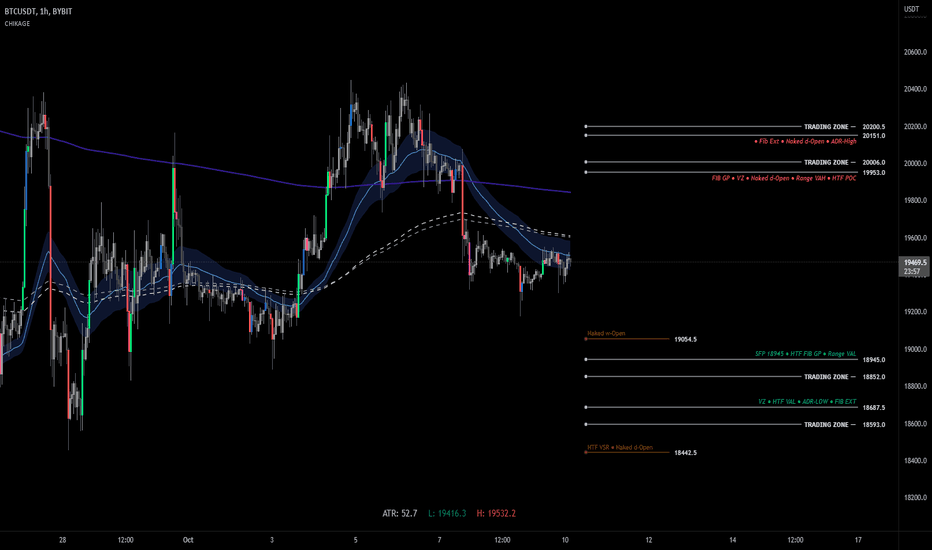The height and width of the screenshot is (550, 932).
Task: Click the 18600.0 price axis tick
Action: pyautogui.click(x=915, y=424)
